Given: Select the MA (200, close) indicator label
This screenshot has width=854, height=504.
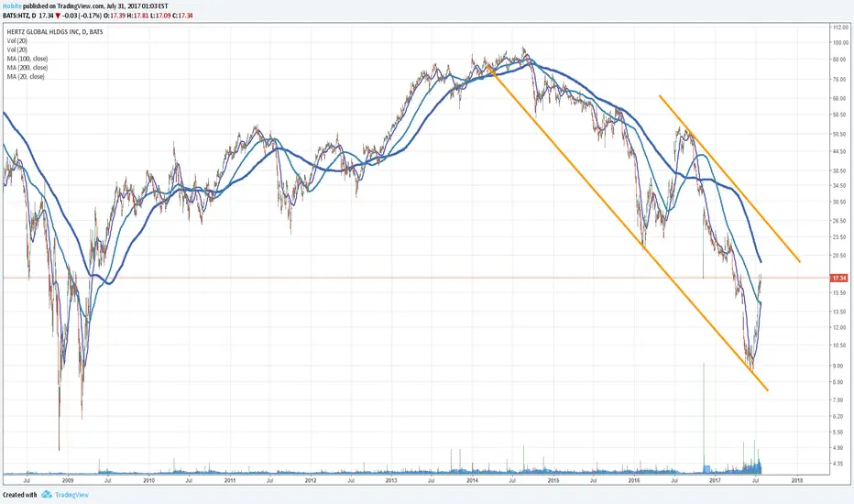Looking at the screenshot, I should [27, 68].
